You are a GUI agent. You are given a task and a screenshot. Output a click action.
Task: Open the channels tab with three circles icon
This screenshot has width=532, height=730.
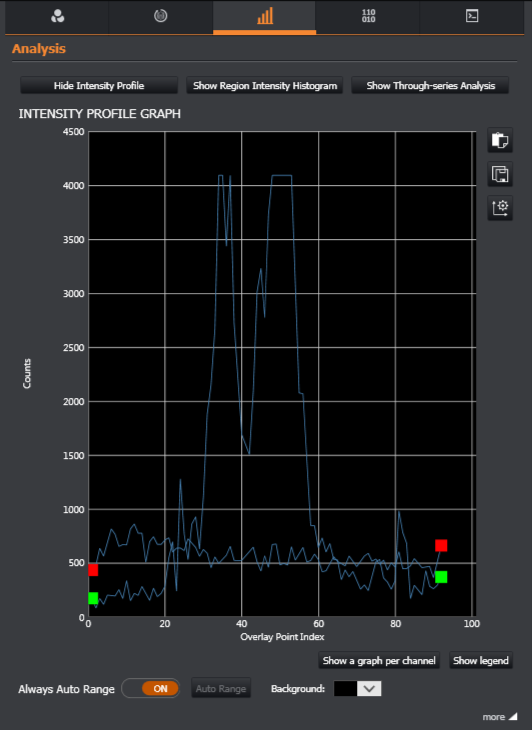(x=57, y=17)
